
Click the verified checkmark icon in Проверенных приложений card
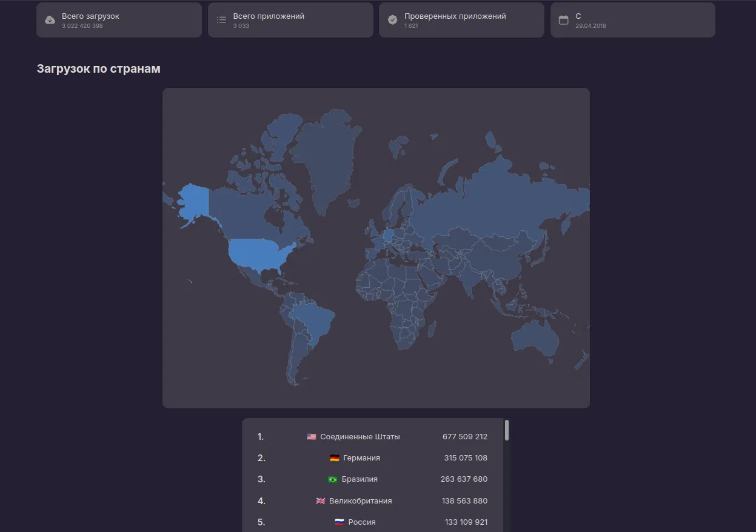pos(393,20)
